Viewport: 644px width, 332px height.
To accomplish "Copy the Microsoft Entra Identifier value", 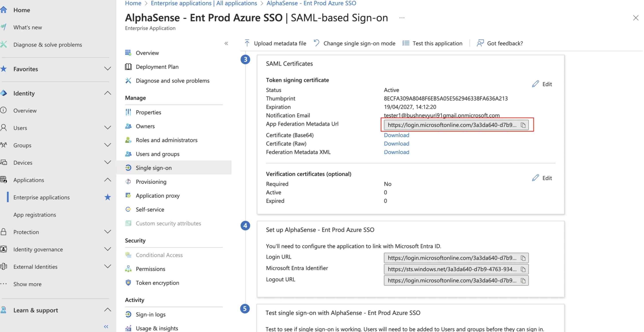I will [x=523, y=269].
